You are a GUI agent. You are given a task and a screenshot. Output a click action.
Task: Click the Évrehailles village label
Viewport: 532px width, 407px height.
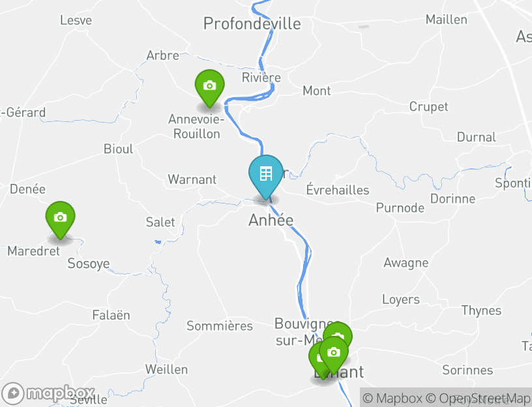click(x=338, y=189)
